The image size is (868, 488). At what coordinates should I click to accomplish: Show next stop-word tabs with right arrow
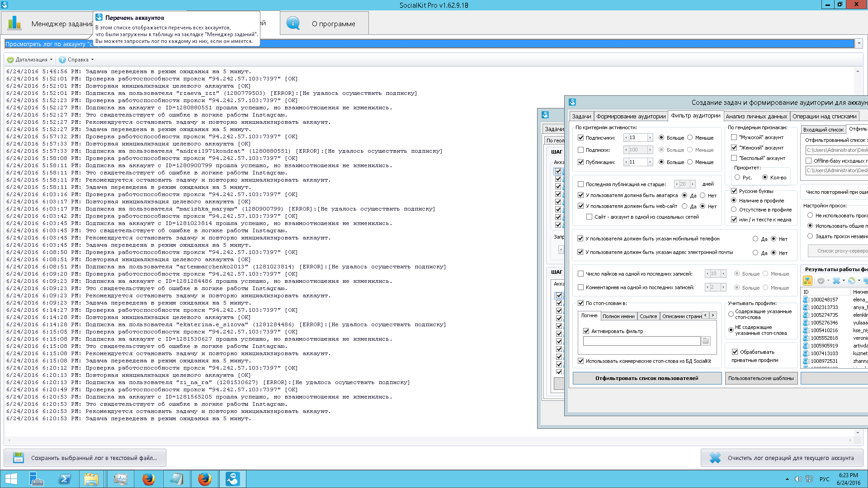(713, 315)
